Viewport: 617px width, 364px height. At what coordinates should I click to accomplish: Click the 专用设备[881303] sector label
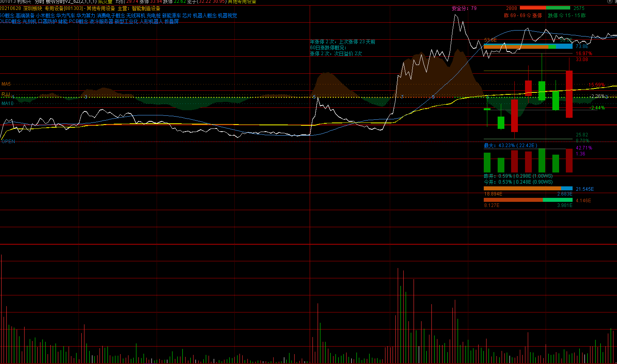(x=64, y=8)
